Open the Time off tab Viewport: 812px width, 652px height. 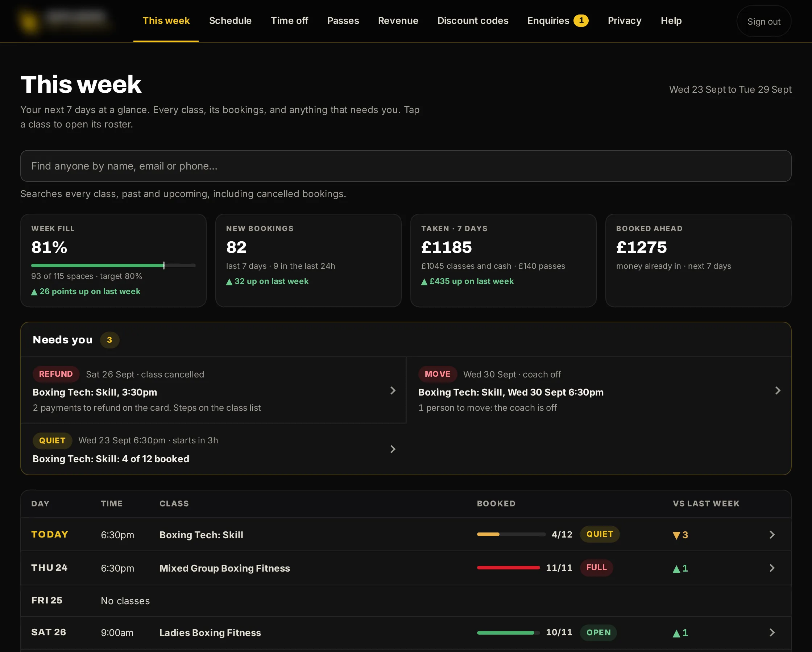point(289,21)
